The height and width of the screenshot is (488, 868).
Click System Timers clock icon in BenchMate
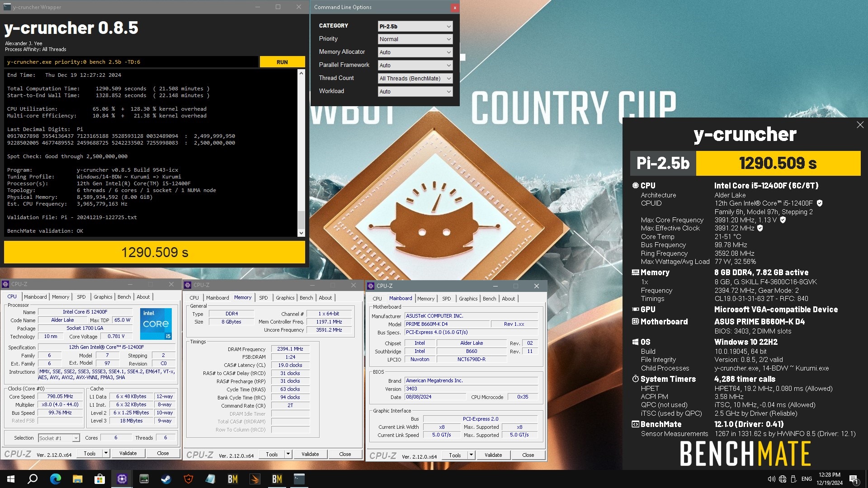(x=635, y=379)
